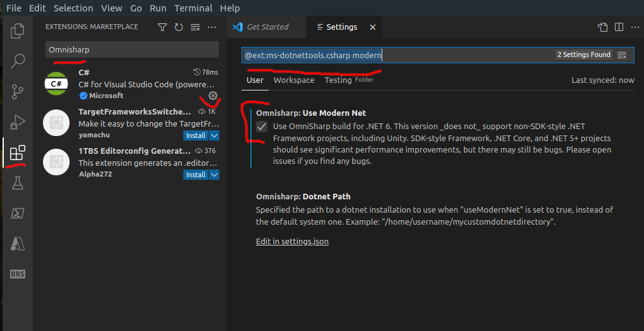
Task: Split the editor to the right
Action: pyautogui.click(x=619, y=27)
